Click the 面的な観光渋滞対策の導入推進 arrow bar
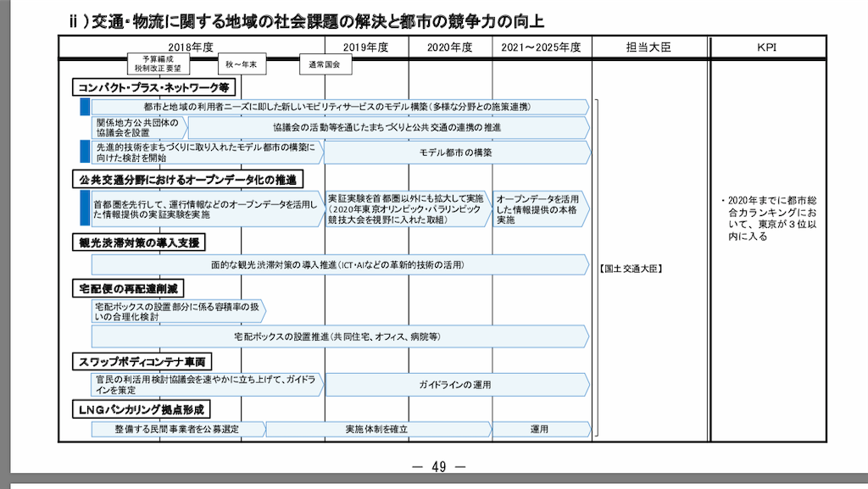Screen dimensions: 868x489 tap(340, 265)
